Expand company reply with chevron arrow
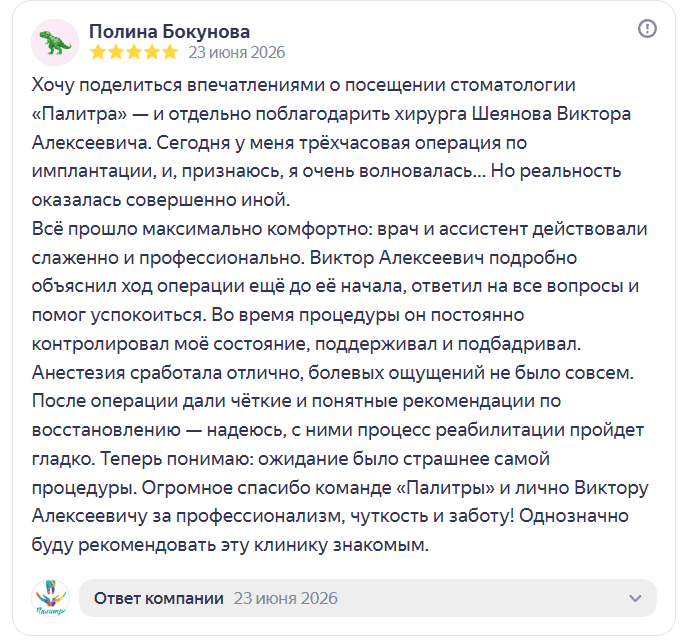Screen dimensions: 688x643 [x=635, y=598]
